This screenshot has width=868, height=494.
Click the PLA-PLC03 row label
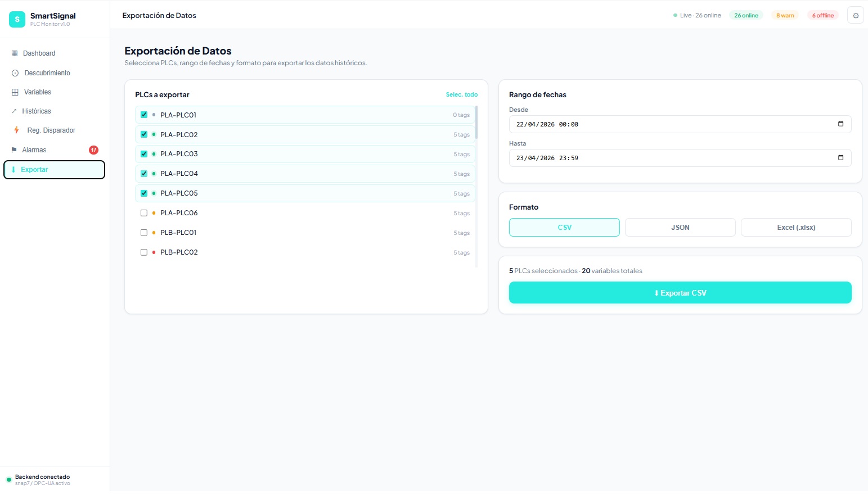pyautogui.click(x=179, y=154)
